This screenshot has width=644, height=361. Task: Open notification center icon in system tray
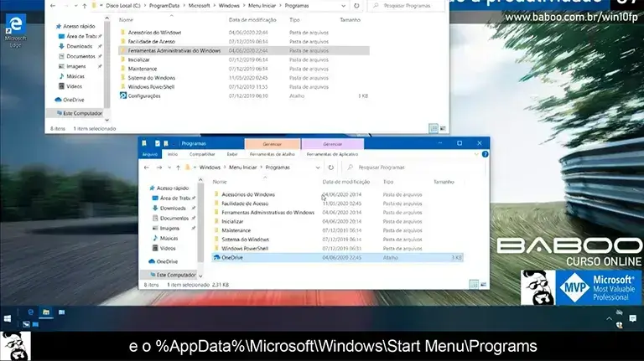tap(632, 318)
